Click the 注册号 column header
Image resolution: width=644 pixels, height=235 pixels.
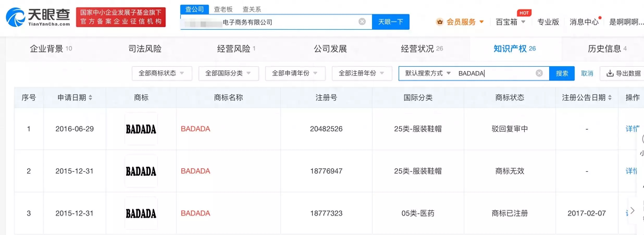(x=326, y=97)
